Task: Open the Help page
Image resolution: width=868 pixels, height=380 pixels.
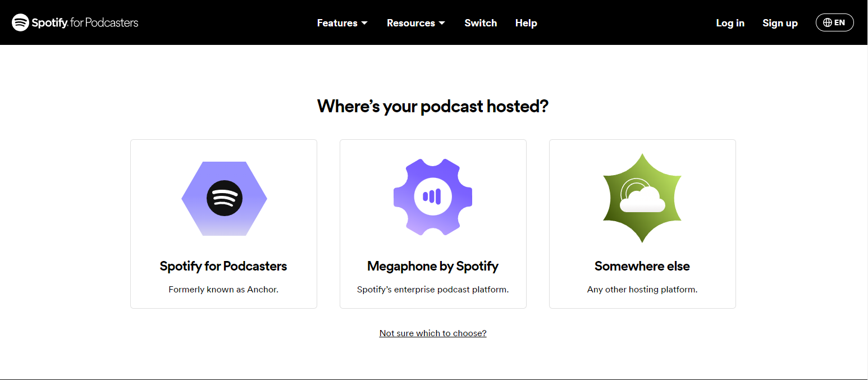Action: 526,23
